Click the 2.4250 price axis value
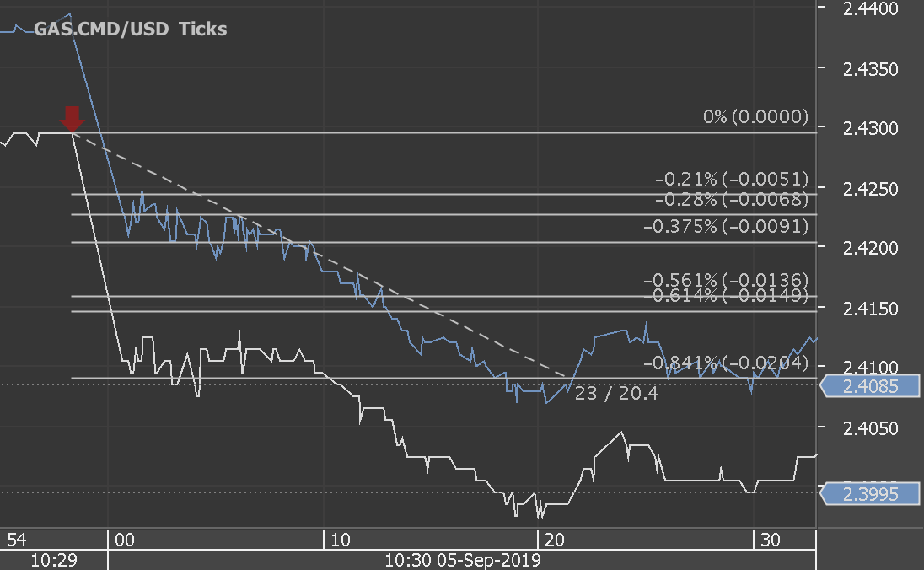Viewport: 924px width, 570px height. click(x=870, y=189)
